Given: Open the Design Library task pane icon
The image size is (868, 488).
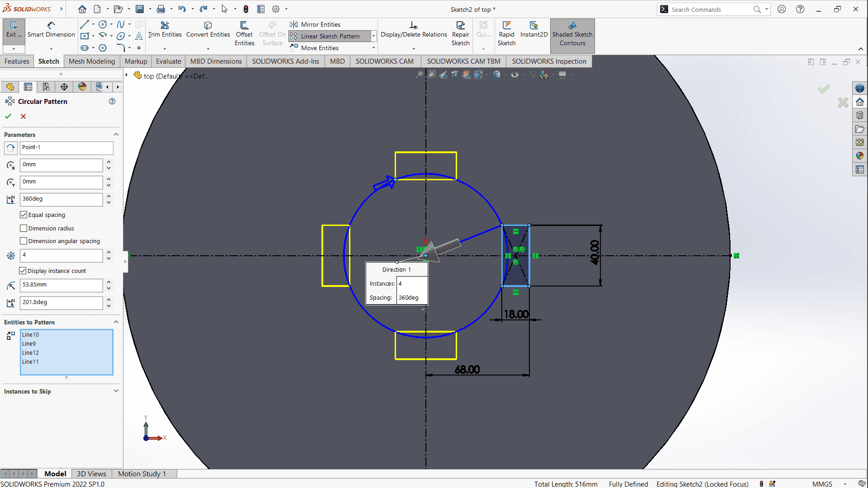Looking at the screenshot, I should pos(860,115).
